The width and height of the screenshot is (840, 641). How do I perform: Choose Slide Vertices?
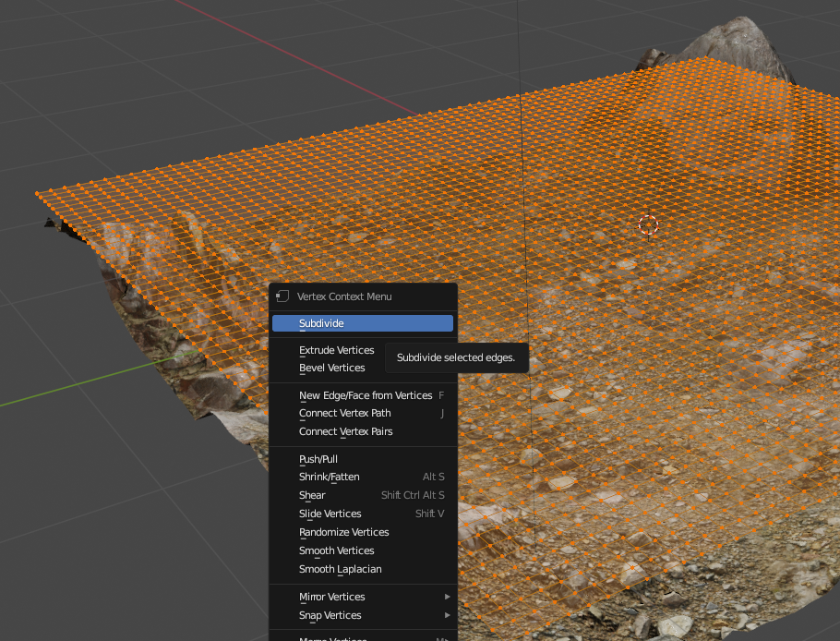click(363, 514)
